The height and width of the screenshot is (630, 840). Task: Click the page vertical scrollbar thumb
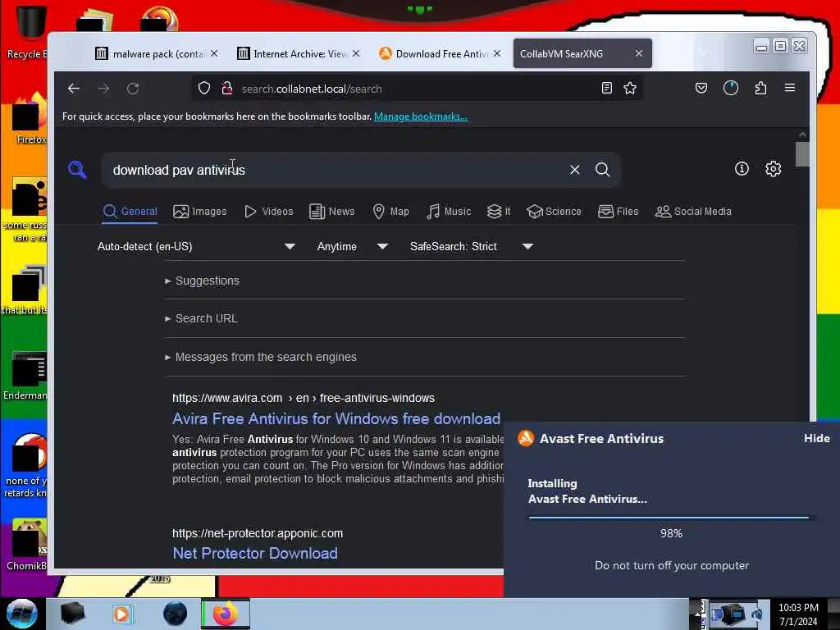click(x=802, y=154)
